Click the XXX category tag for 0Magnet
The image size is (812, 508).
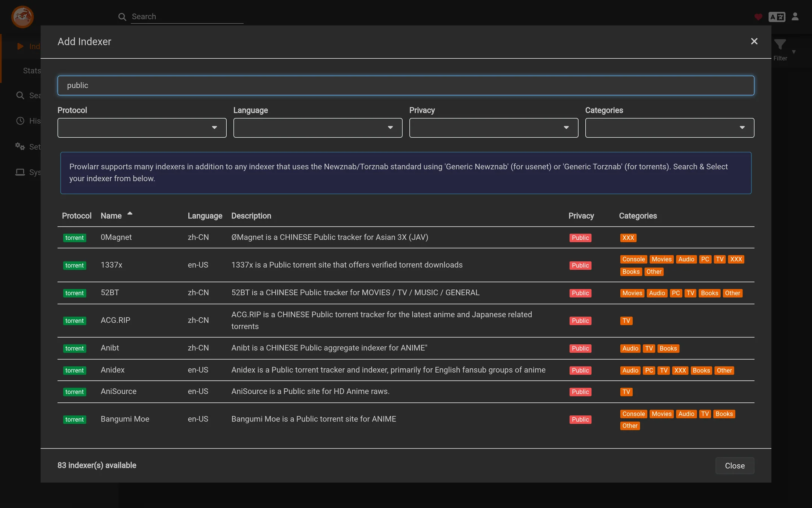coord(628,238)
